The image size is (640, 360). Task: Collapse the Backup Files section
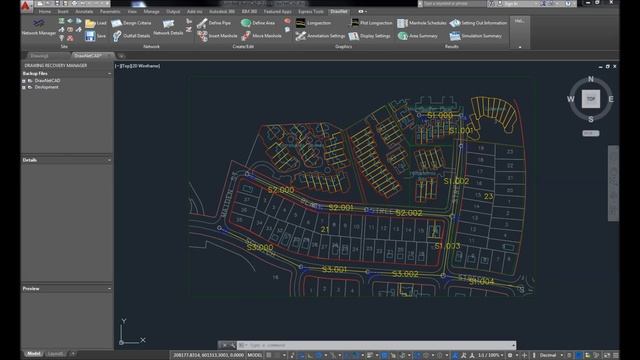pyautogui.click(x=109, y=73)
